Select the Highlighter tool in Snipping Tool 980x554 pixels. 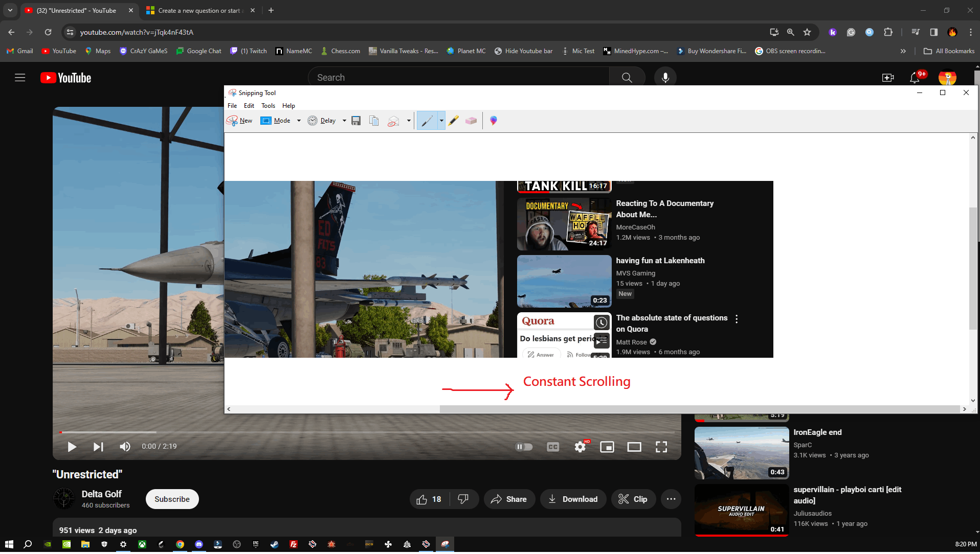coord(453,121)
